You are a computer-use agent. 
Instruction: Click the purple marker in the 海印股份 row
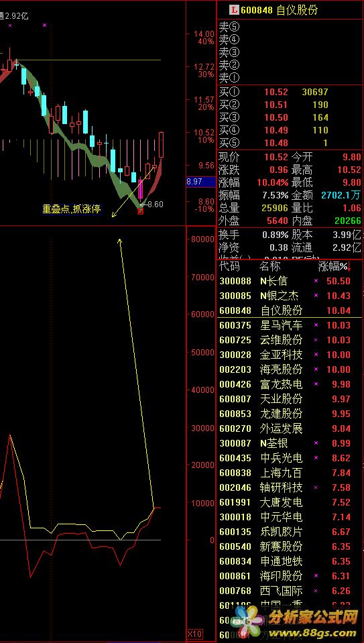pyautogui.click(x=316, y=576)
